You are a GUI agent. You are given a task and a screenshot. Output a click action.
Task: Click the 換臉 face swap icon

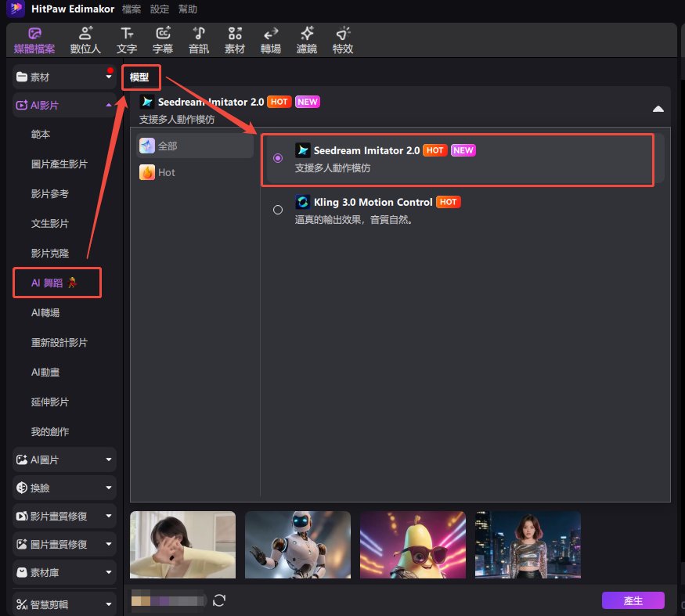[22, 488]
